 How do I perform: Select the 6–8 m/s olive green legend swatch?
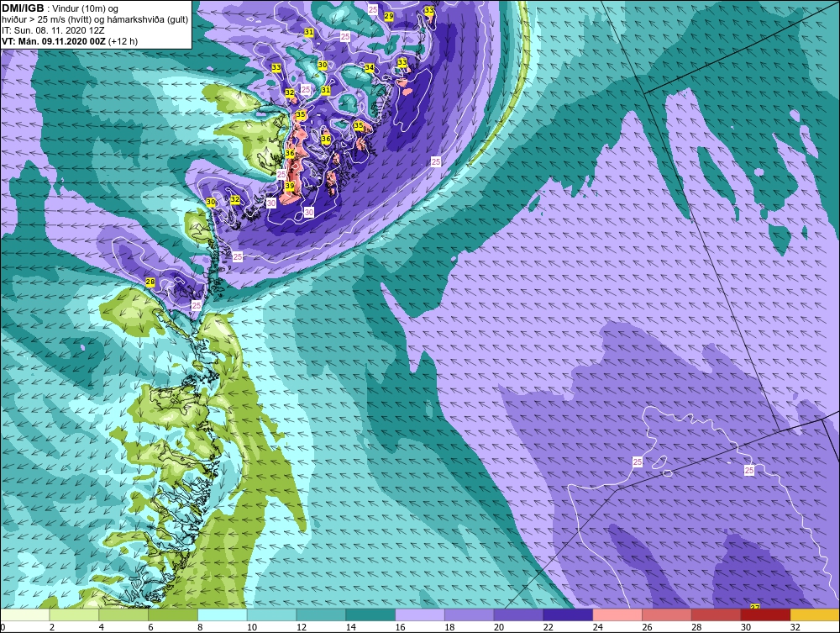[x=173, y=615]
